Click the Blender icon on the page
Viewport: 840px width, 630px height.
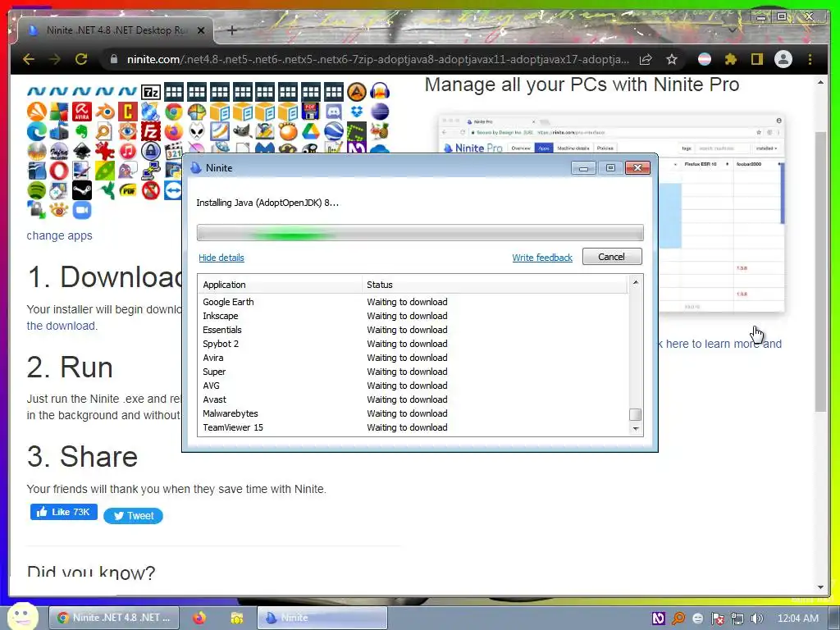click(105, 112)
